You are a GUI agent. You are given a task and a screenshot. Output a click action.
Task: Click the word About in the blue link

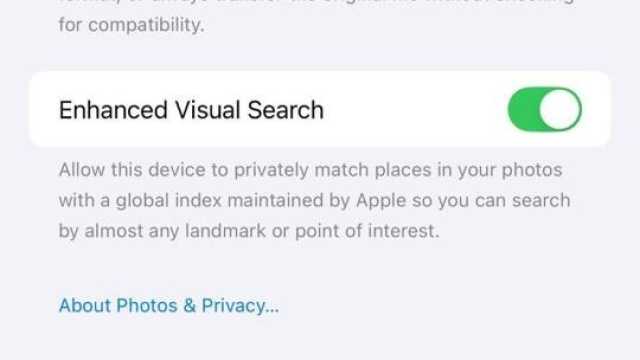click(x=84, y=305)
